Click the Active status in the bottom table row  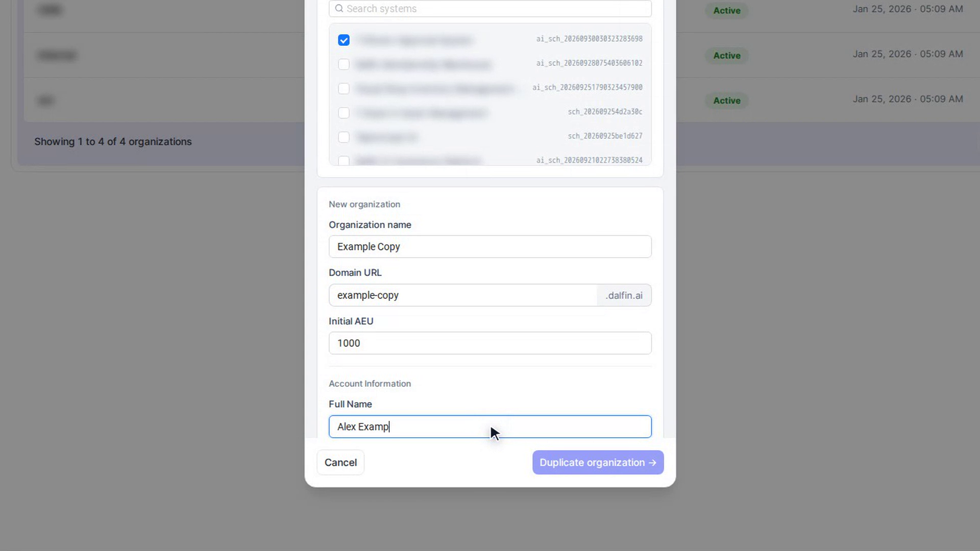pyautogui.click(x=727, y=101)
